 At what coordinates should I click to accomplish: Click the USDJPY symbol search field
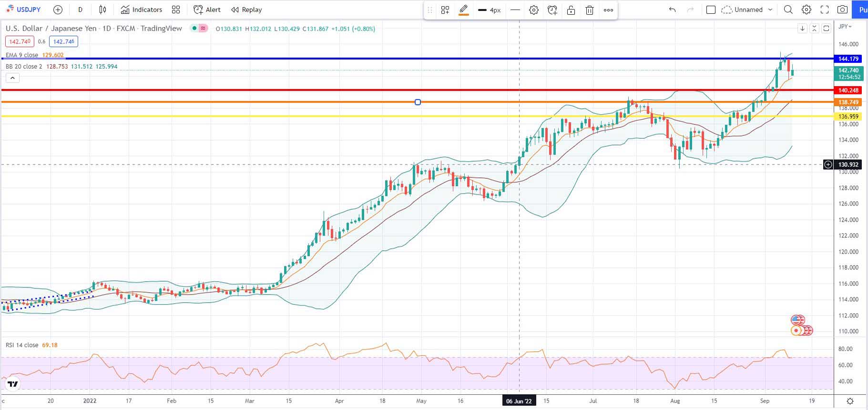tap(24, 10)
